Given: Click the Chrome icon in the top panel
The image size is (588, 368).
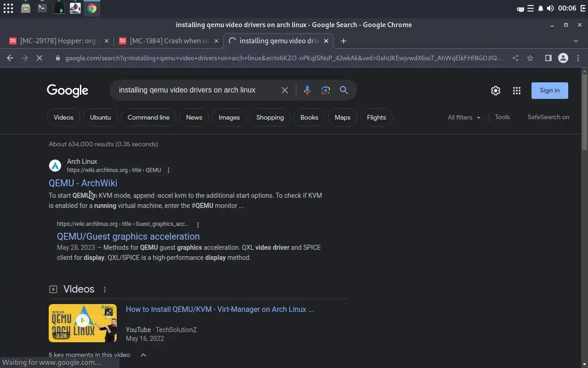Looking at the screenshot, I should [x=92, y=8].
